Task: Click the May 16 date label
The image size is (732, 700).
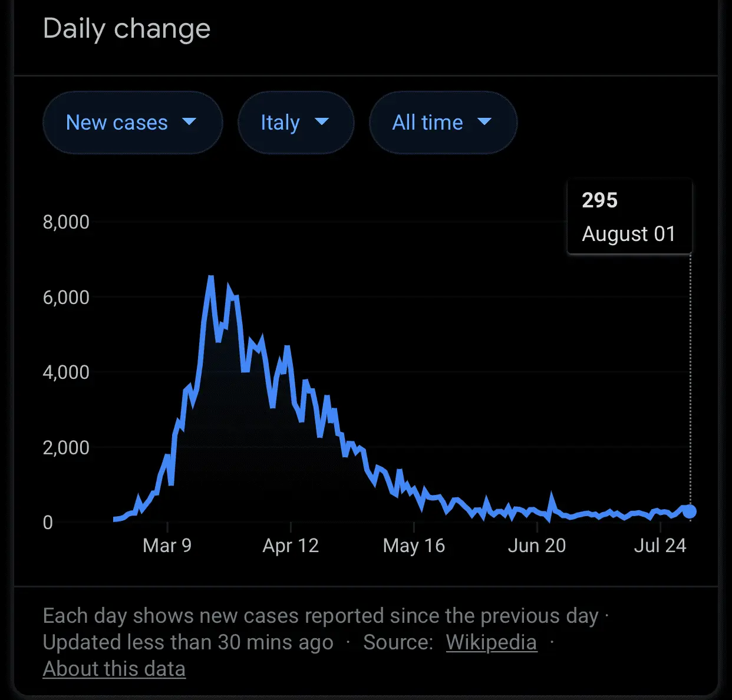Action: pyautogui.click(x=414, y=546)
